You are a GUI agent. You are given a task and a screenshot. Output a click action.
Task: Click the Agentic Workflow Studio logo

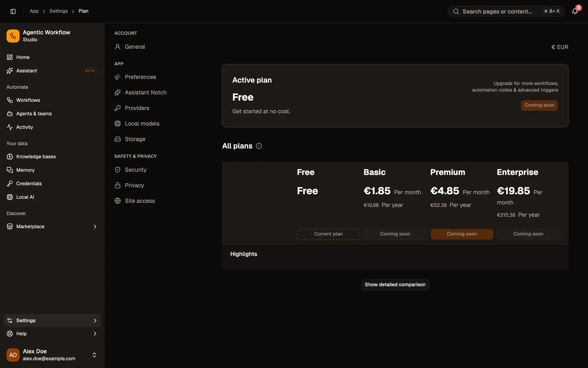click(x=13, y=36)
